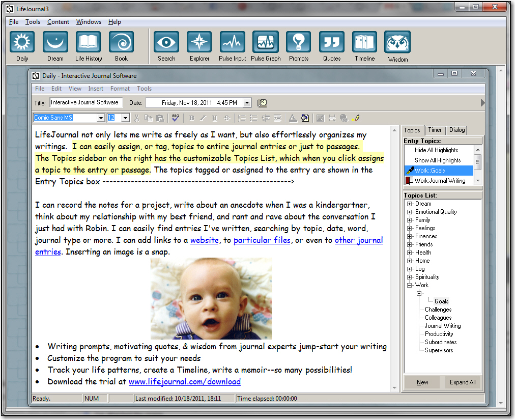Expand the Family topic node
Screen dimensions: 515x420
[409, 220]
